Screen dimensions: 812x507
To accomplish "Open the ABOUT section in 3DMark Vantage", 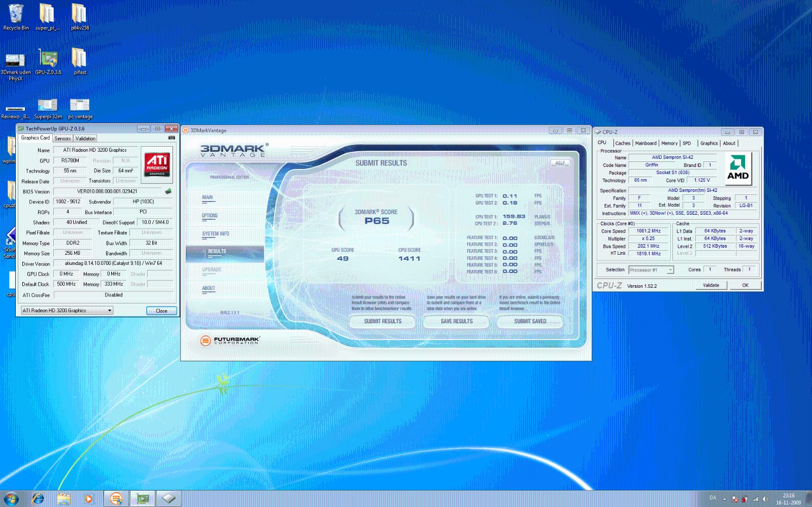I will click(209, 288).
